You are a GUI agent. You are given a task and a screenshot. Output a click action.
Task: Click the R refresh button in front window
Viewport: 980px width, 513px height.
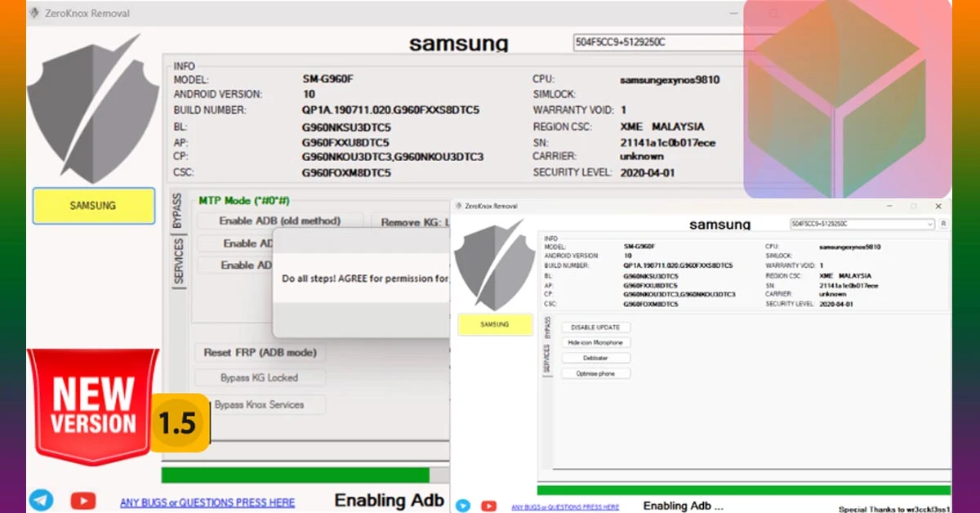[943, 224]
